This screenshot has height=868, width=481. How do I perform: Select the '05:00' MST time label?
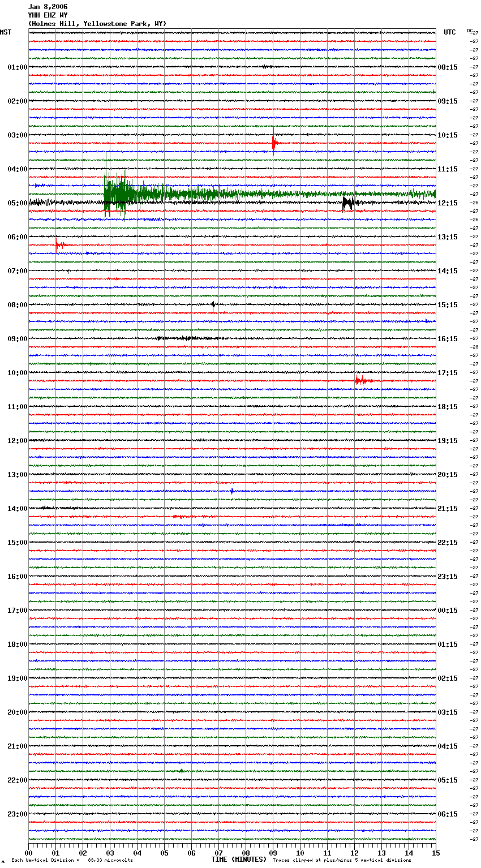tap(18, 203)
